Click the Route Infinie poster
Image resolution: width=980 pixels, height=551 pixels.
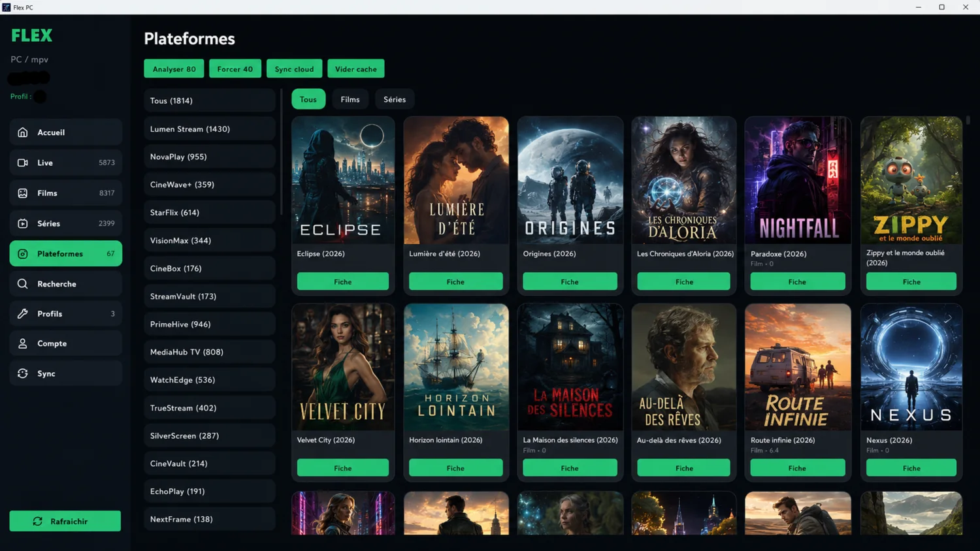tap(798, 367)
